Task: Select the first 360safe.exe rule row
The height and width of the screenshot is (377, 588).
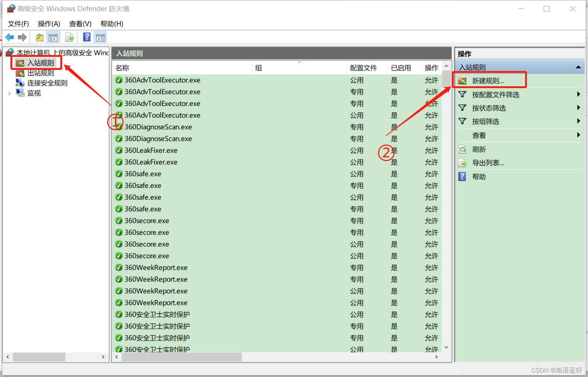Action: point(277,174)
